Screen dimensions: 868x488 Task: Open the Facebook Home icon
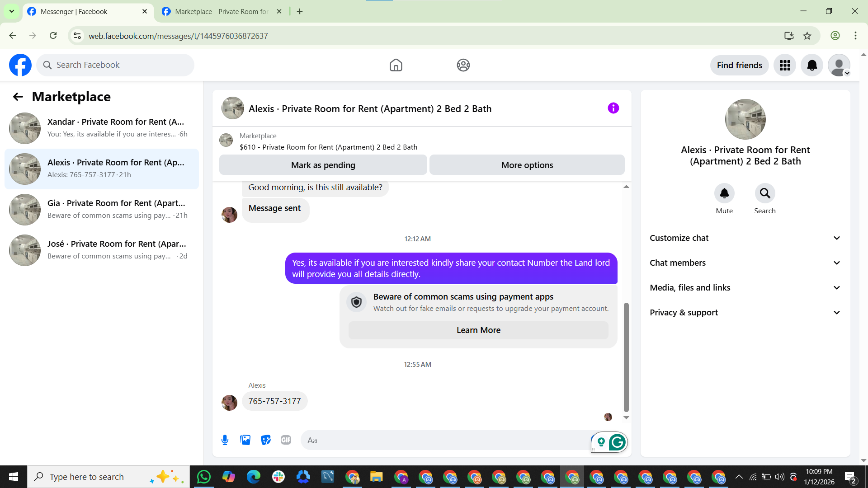(396, 65)
